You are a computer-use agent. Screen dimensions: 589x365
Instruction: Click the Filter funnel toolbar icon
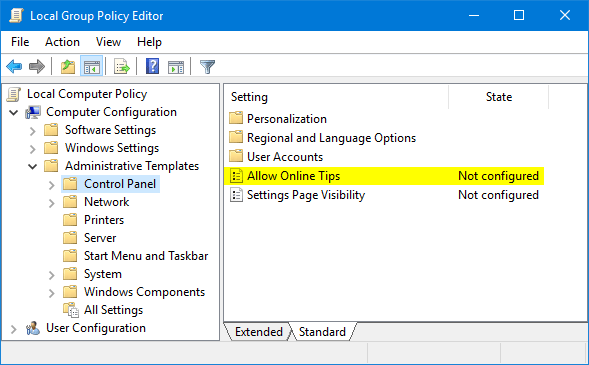coord(207,67)
